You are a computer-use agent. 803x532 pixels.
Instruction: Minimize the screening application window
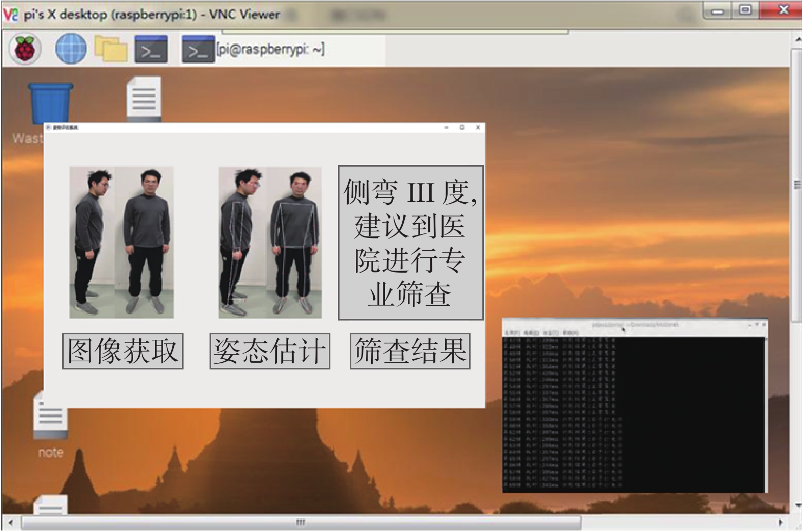[447, 127]
